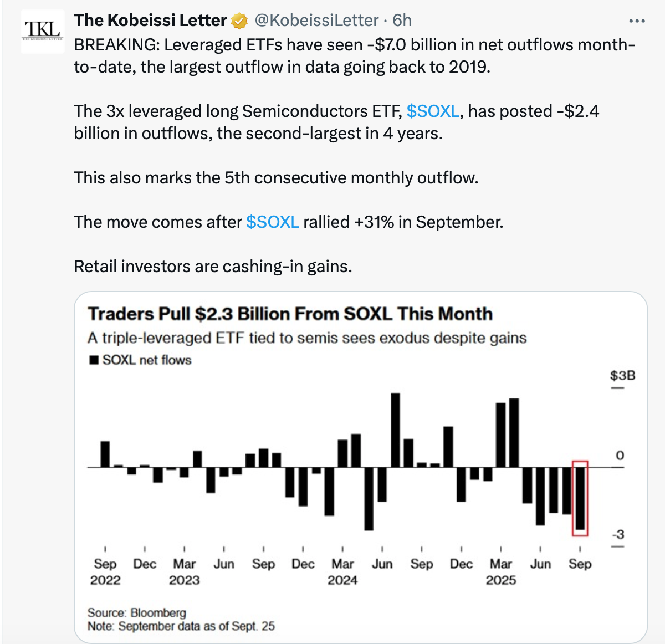Viewport: 665px width, 644px height.
Task: Open The Kobeissi Letter profile name
Action: pyautogui.click(x=150, y=21)
